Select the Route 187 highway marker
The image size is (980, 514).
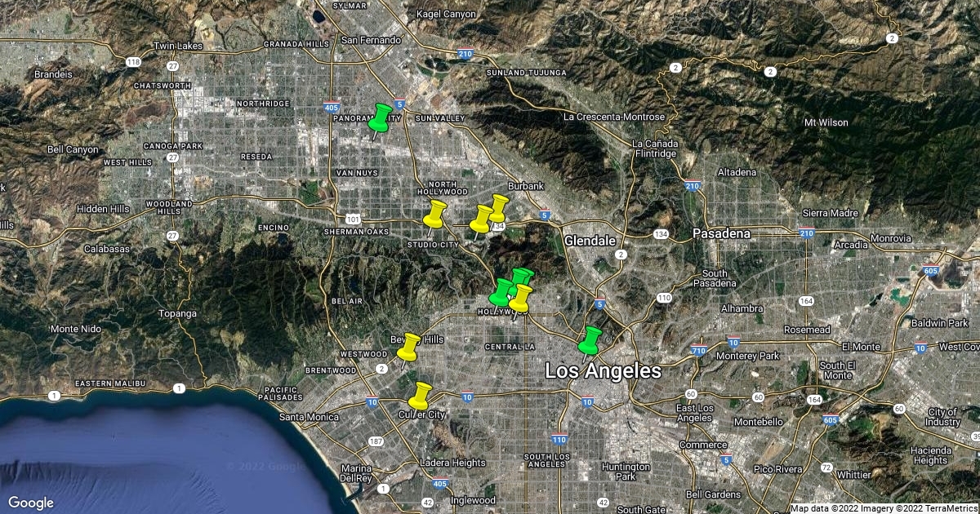[376, 441]
